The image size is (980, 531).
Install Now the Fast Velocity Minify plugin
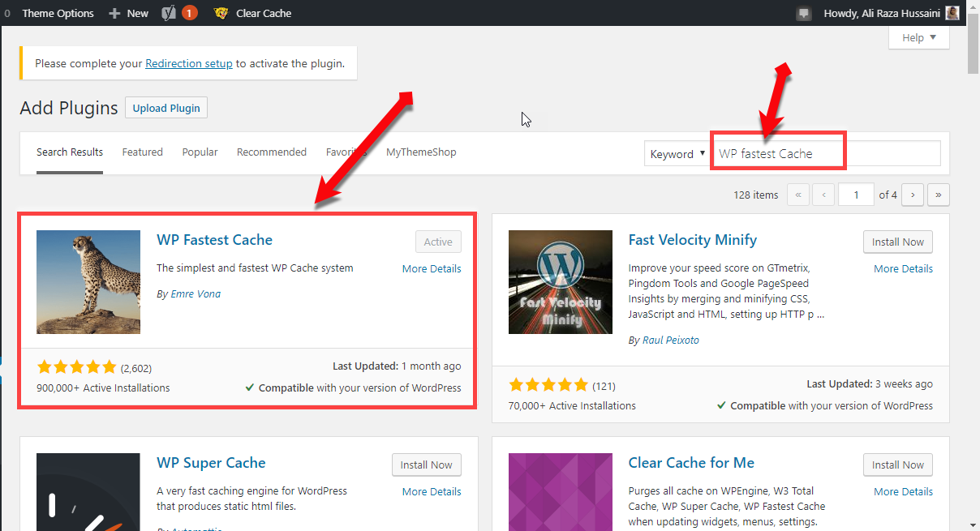(897, 242)
